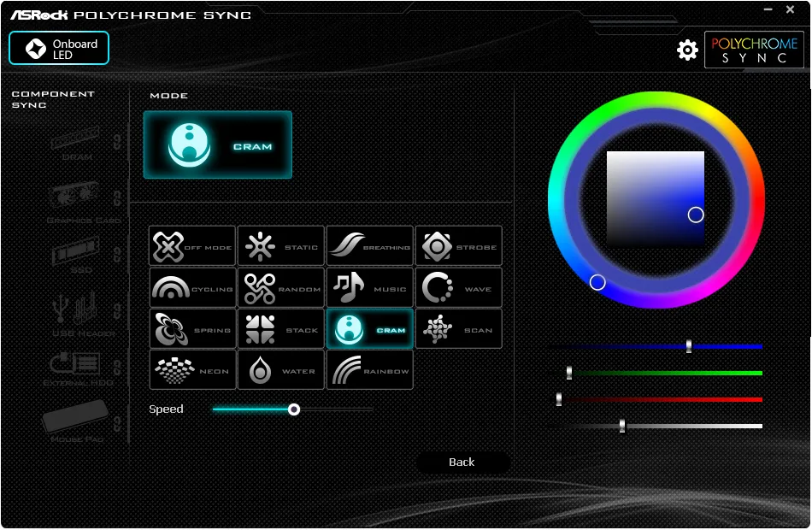The width and height of the screenshot is (812, 530).
Task: Toggle the sync link for SSD
Action: 118,255
